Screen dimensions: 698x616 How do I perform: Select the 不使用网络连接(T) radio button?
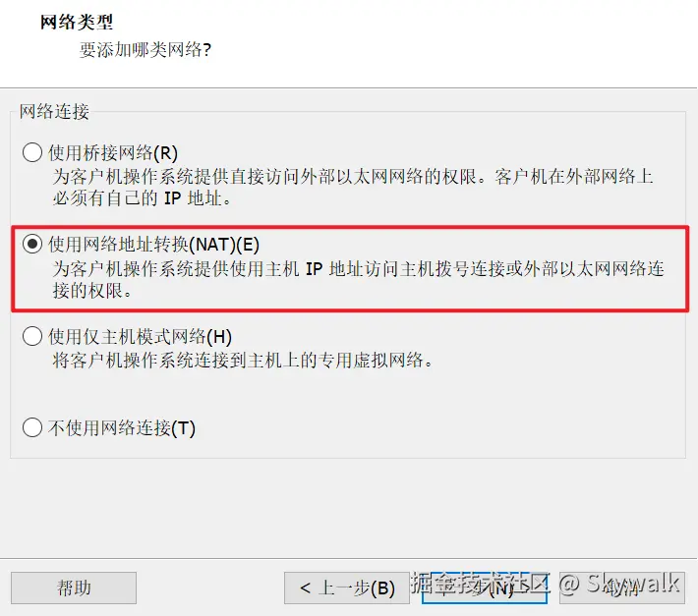(32, 428)
